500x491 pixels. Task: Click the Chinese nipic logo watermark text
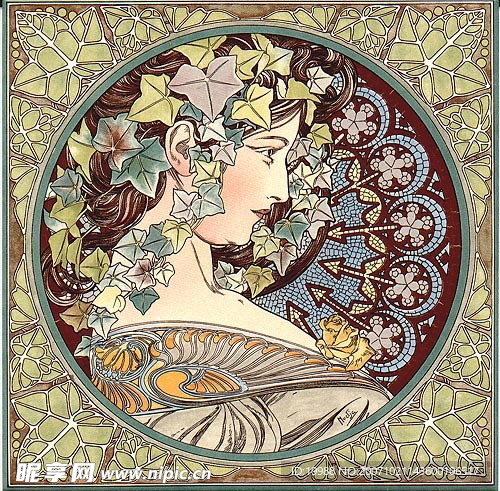55,472
